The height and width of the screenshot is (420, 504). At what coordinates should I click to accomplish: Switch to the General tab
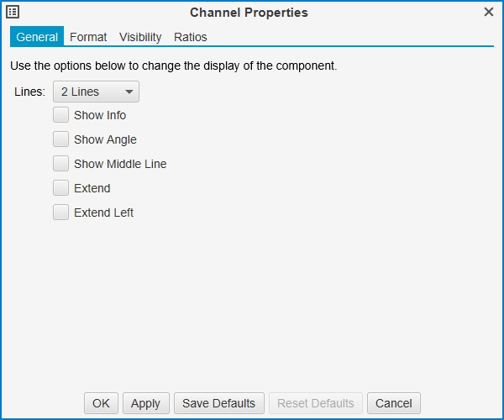37,37
